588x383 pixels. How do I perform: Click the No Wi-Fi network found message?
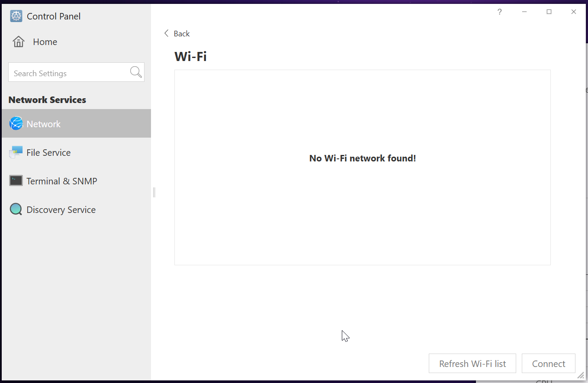pos(363,158)
